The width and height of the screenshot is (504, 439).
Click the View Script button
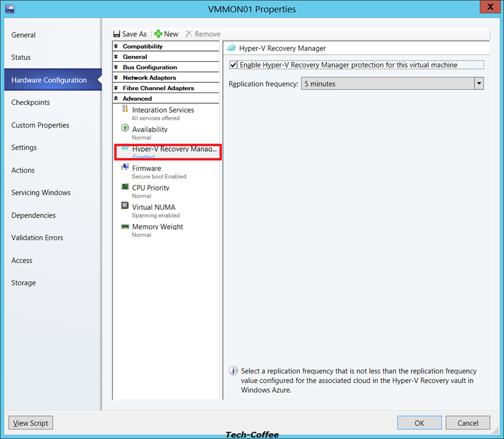(x=30, y=422)
